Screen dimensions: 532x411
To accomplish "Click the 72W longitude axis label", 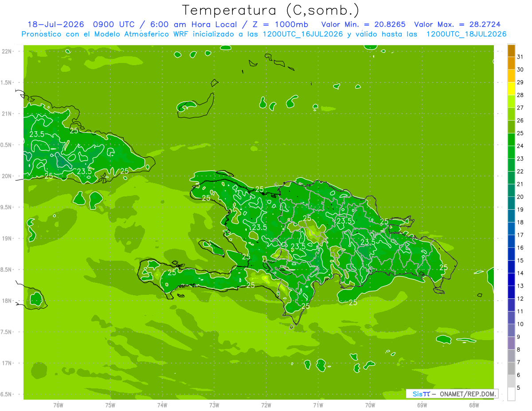I will point(266,405).
